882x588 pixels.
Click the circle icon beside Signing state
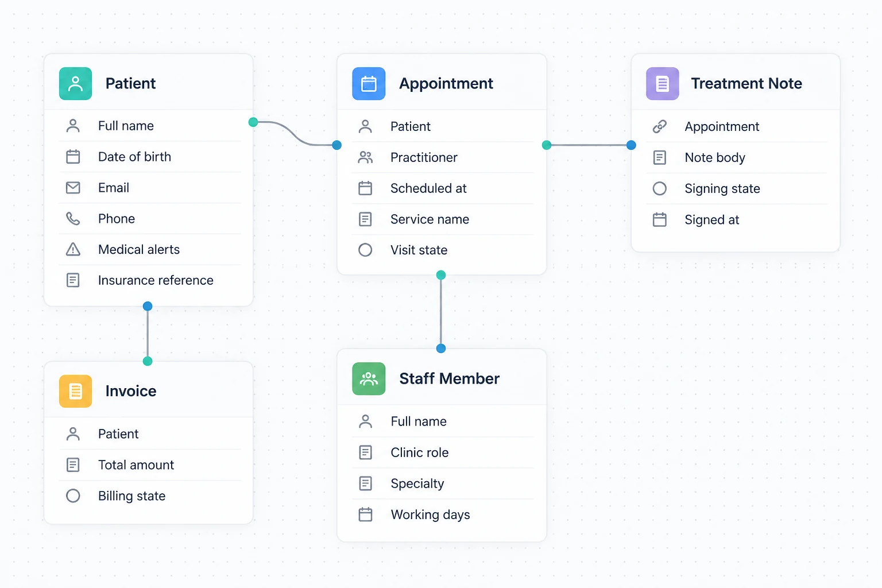coord(660,188)
